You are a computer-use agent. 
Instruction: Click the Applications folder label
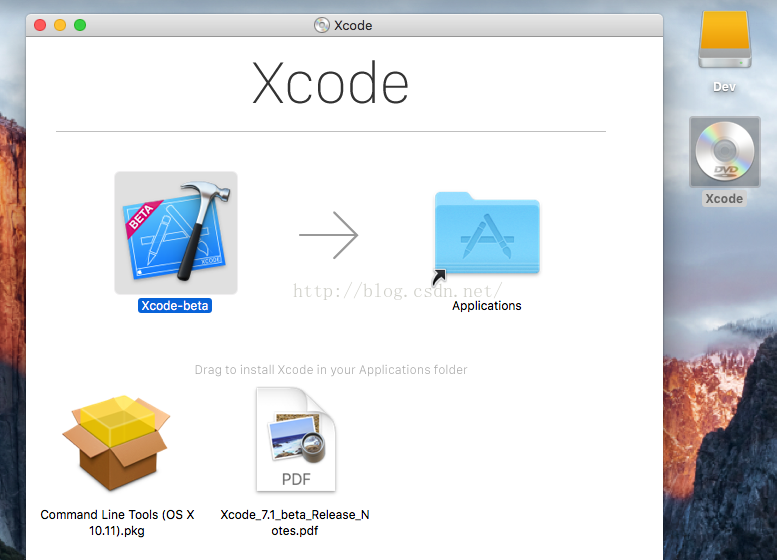click(x=487, y=306)
